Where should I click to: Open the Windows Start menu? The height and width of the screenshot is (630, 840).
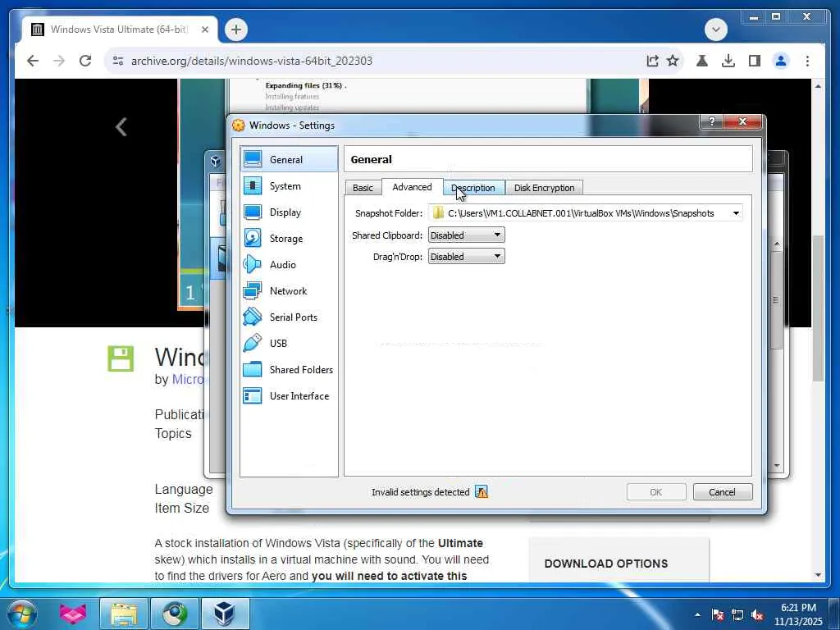pos(21,614)
